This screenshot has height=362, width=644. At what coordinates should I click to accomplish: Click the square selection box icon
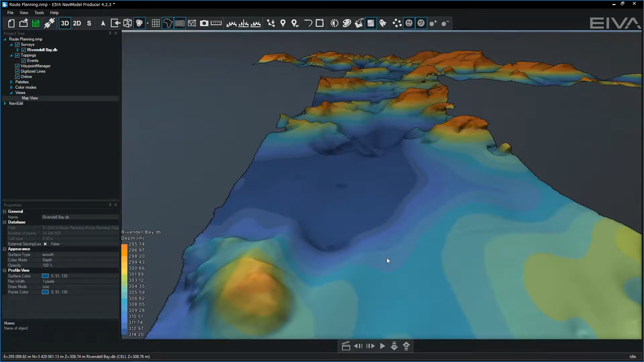pos(320,23)
